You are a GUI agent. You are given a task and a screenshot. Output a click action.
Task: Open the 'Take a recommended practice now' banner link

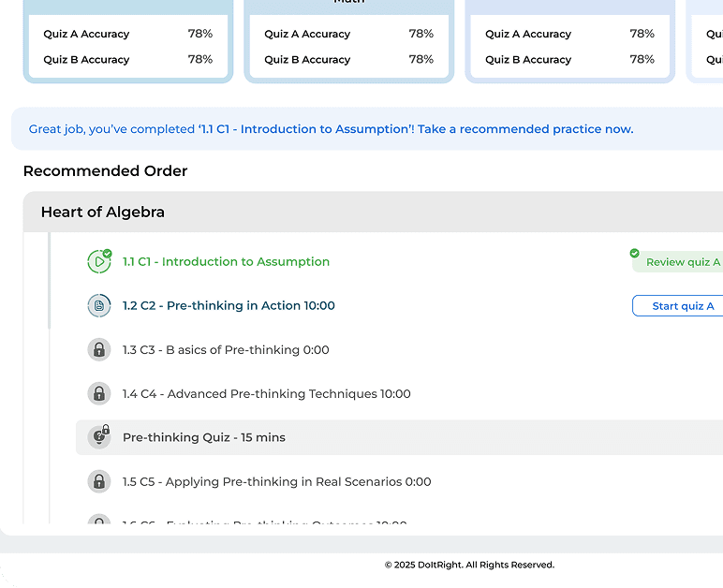coord(524,129)
